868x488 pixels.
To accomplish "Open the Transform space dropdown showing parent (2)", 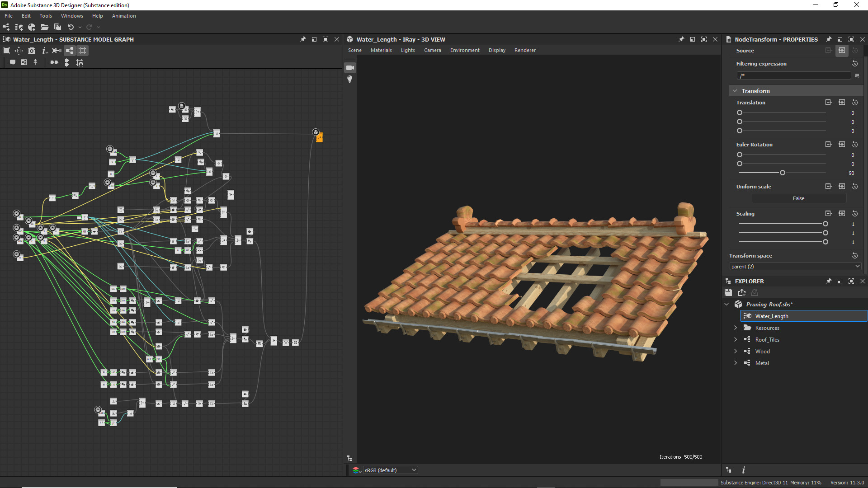I will [x=795, y=267].
